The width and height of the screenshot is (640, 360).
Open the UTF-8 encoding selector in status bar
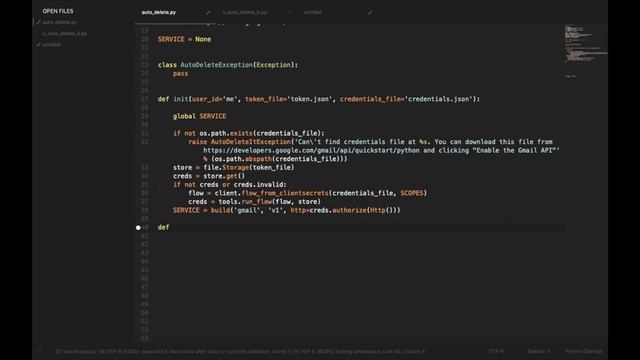tap(496, 351)
